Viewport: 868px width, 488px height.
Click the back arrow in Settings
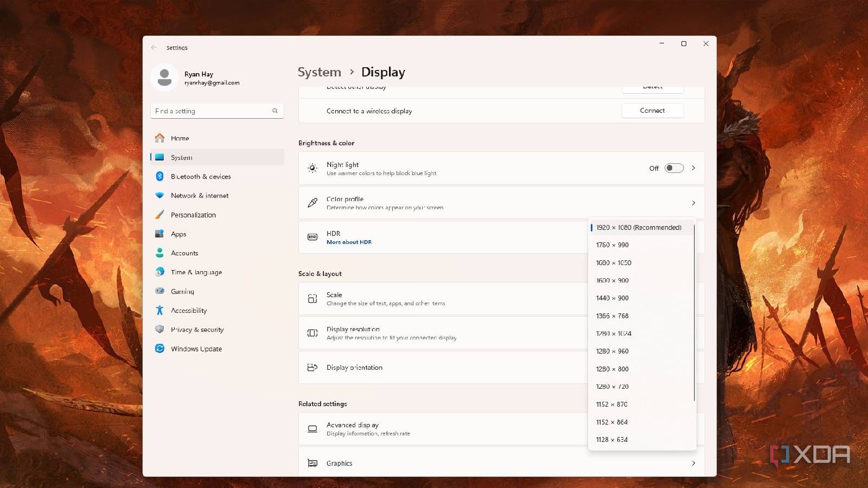(x=154, y=48)
